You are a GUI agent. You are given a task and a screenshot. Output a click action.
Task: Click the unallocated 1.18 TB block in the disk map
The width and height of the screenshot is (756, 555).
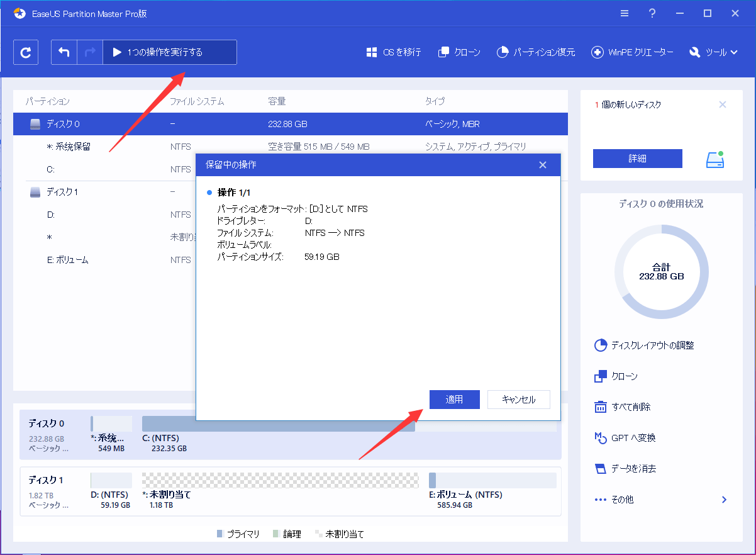(x=280, y=490)
